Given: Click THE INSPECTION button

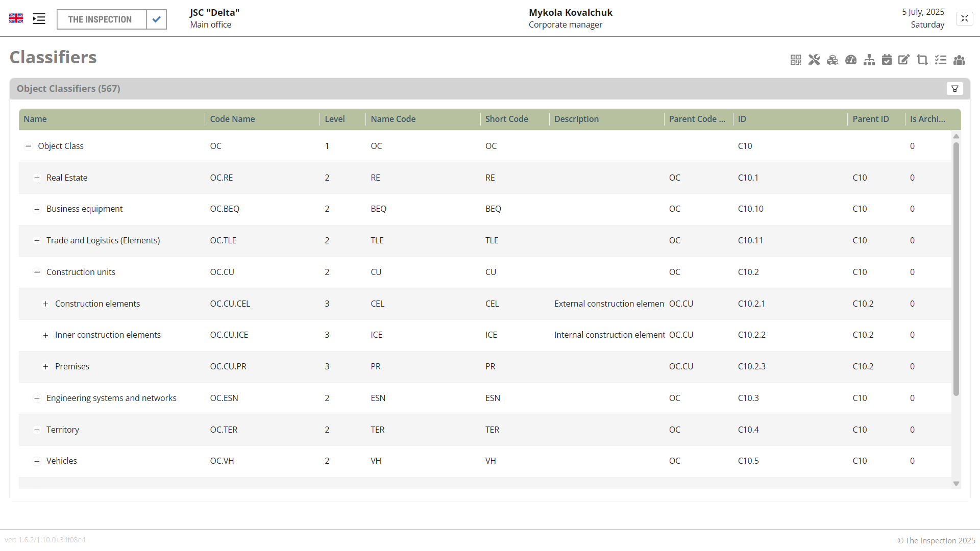Looking at the screenshot, I should coord(101,19).
